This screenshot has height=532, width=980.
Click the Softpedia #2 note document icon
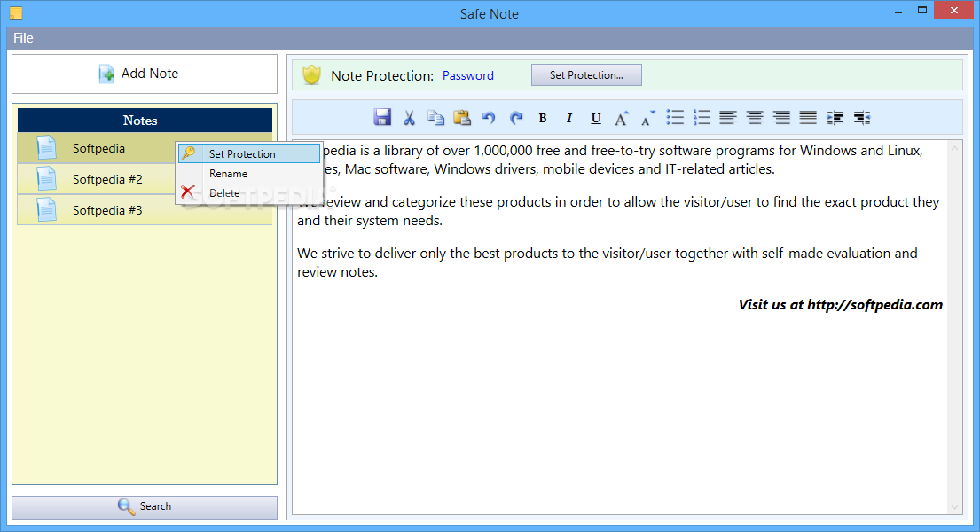point(46,179)
